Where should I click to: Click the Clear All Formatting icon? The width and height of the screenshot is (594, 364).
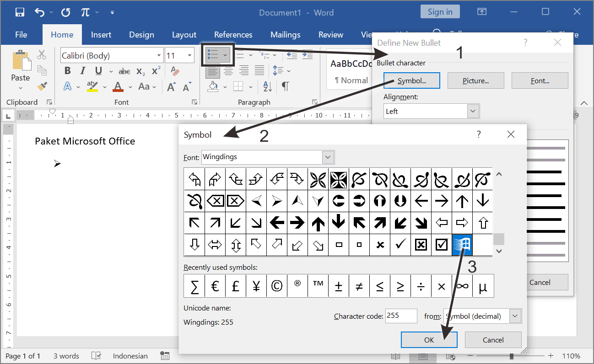pyautogui.click(x=175, y=71)
